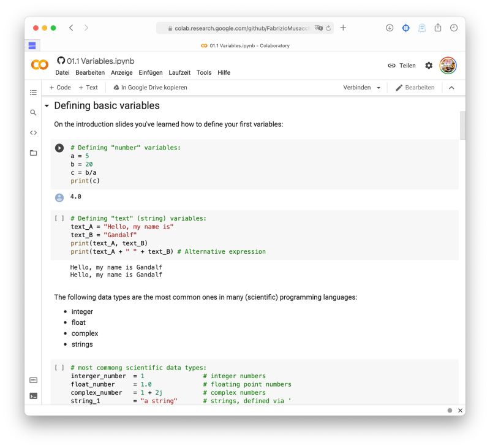Click the 01.1 Variables.ipynb title
The width and height of the screenshot is (490, 448).
100,61
